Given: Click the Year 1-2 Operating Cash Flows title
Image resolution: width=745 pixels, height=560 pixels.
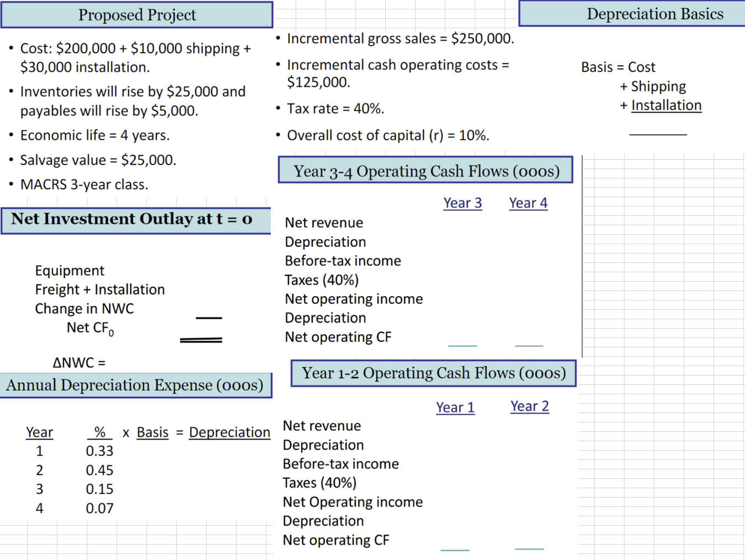Looking at the screenshot, I should [433, 373].
